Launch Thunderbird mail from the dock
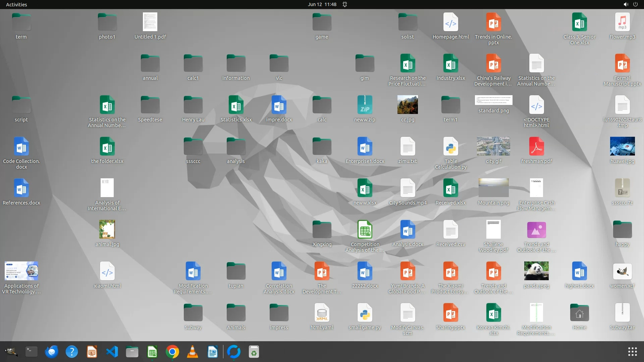The width and height of the screenshot is (644, 362). [51, 352]
